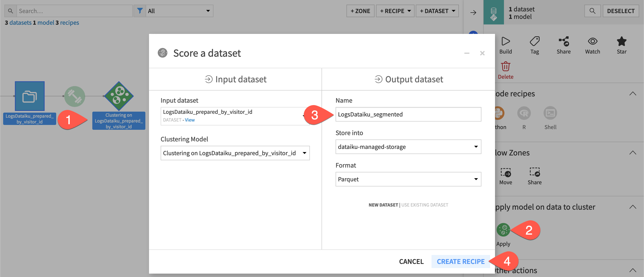The image size is (644, 277).
Task: Star the selected dataset and model
Action: (621, 45)
